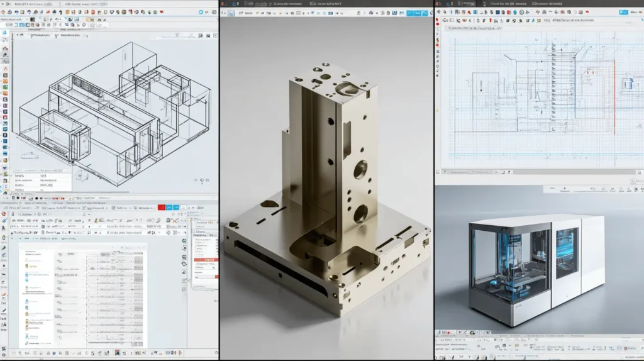Click the top icon in the wireframe left sidebar
The image size is (644, 361).
[x=4, y=32]
